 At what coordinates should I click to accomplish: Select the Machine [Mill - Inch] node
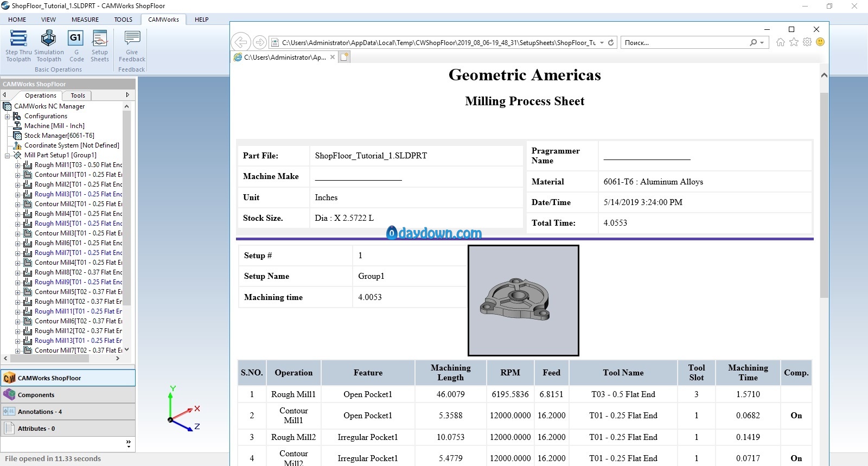(x=54, y=126)
